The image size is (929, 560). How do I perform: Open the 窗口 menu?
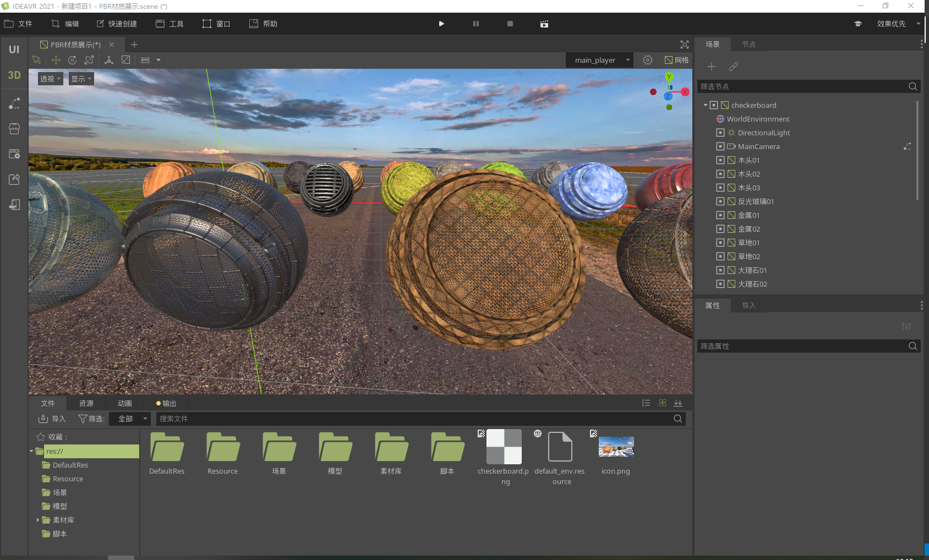coord(216,24)
